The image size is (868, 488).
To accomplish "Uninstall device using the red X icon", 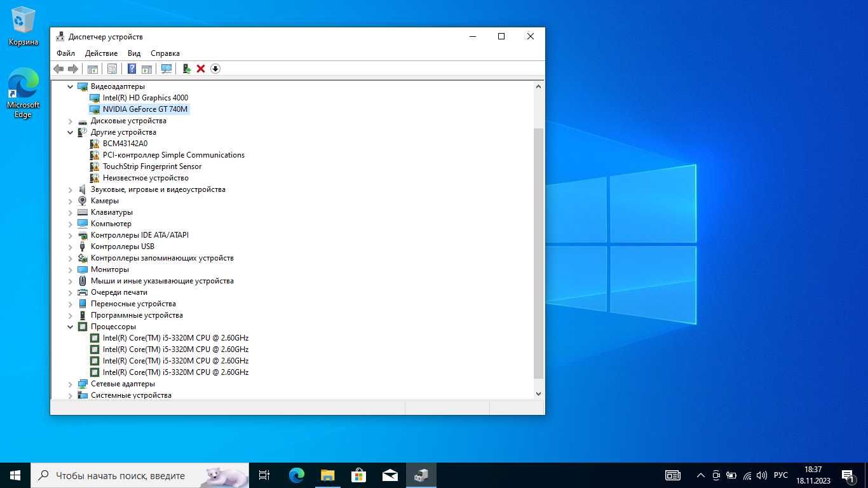I will [201, 69].
